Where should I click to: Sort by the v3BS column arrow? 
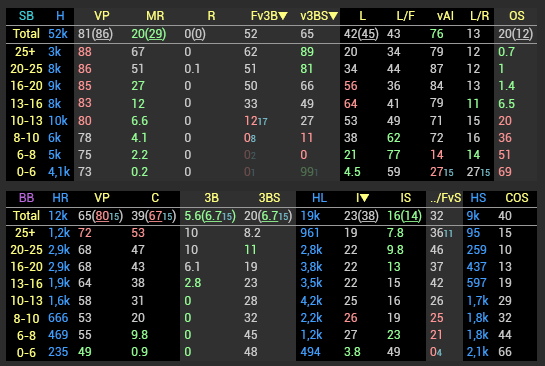333,16
